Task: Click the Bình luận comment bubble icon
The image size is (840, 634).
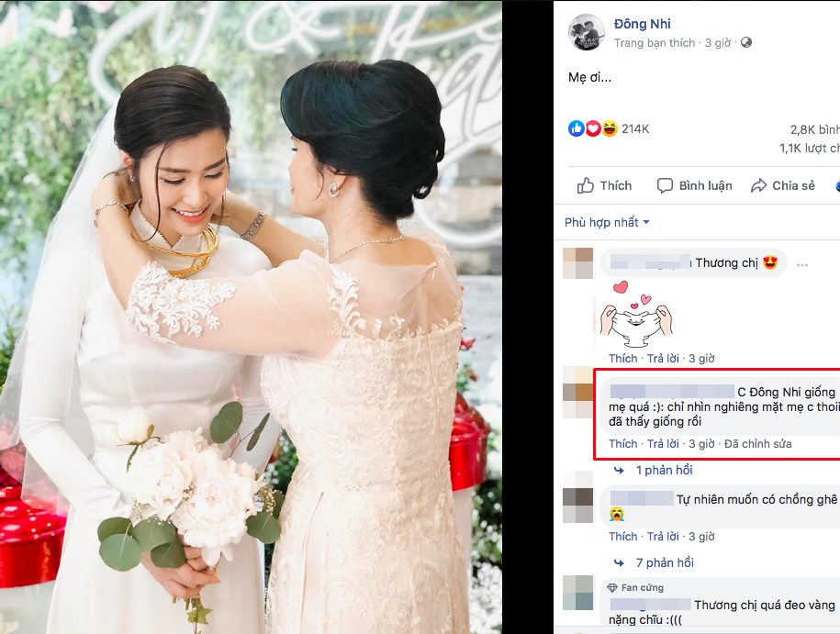Action: [665, 185]
